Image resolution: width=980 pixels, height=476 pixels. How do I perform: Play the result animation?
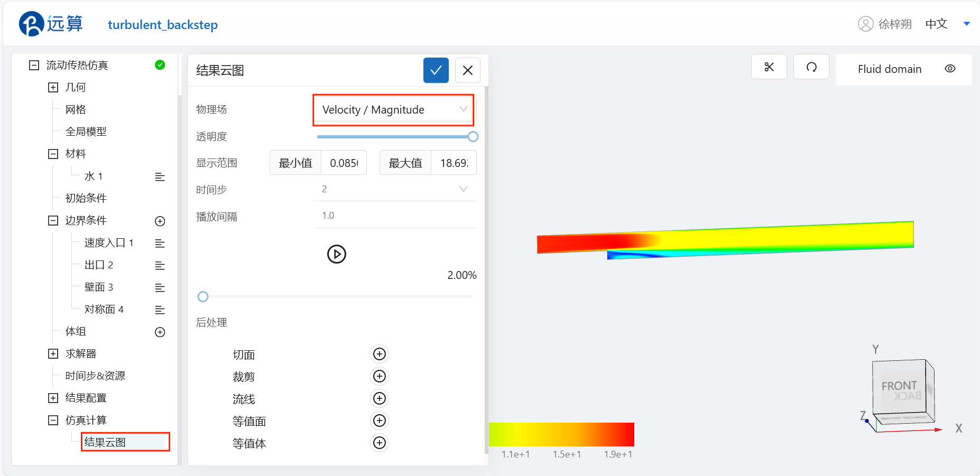point(337,254)
